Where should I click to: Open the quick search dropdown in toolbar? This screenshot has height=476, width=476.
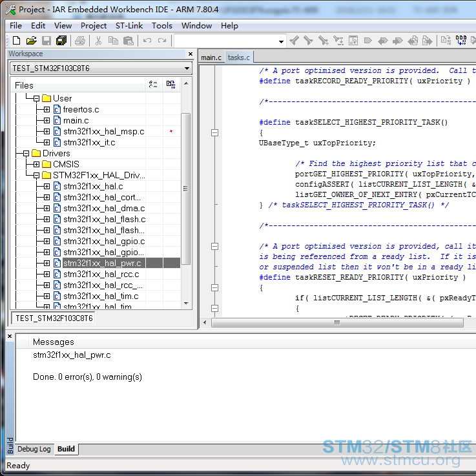coord(282,41)
